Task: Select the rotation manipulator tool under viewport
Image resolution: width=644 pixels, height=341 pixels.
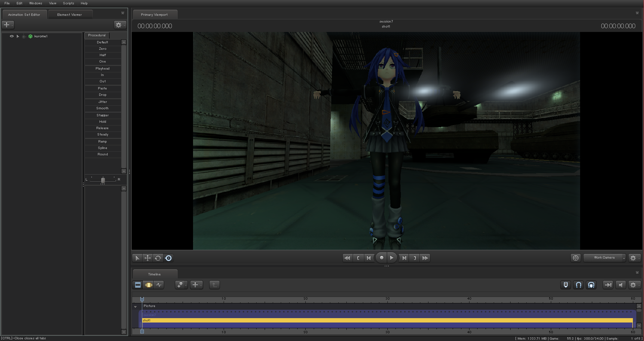Action: click(158, 258)
